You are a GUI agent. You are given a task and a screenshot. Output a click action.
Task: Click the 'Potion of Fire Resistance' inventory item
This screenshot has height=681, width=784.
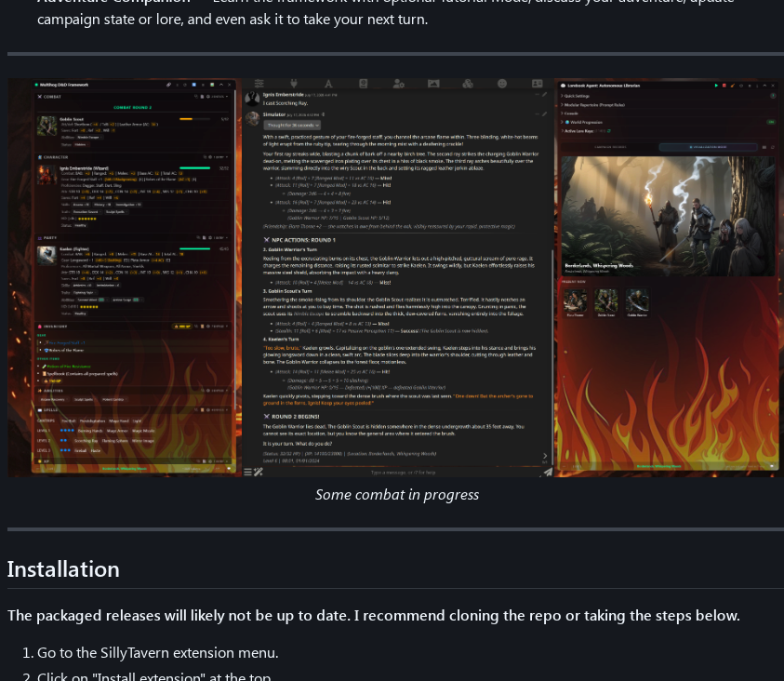pyautogui.click(x=67, y=366)
